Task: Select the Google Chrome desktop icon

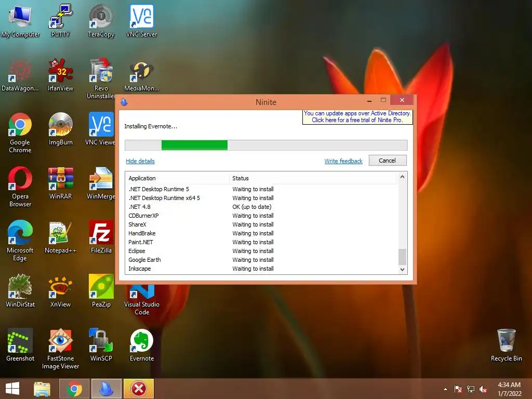Action: click(x=20, y=133)
